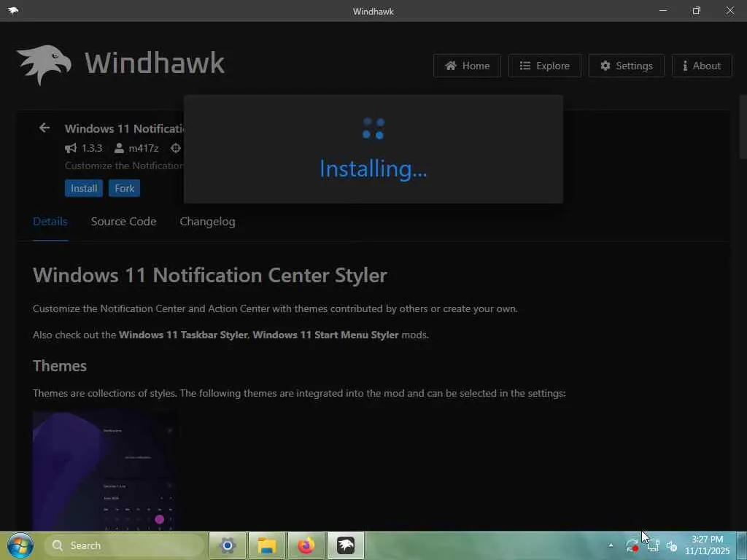Click the version number 1.3.3

(91, 148)
